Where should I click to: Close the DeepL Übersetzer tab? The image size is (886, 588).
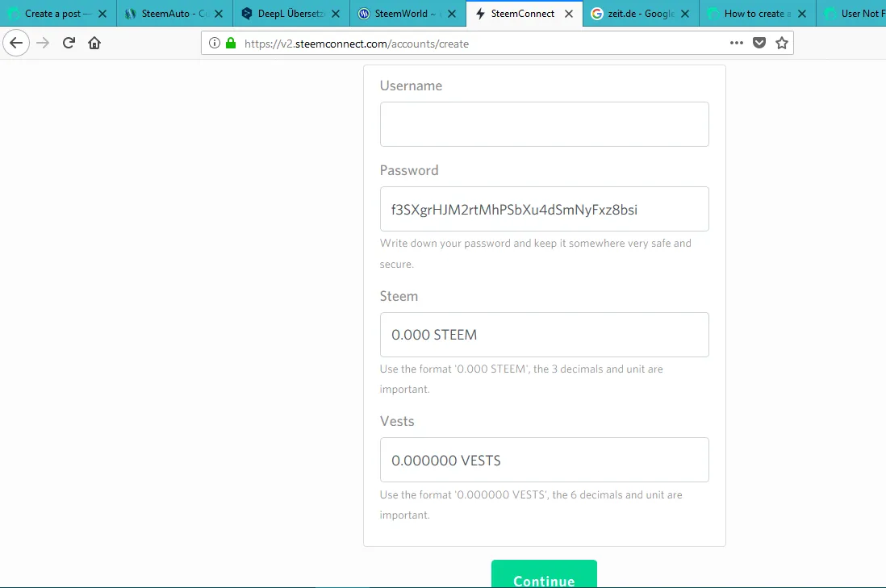[x=336, y=14]
